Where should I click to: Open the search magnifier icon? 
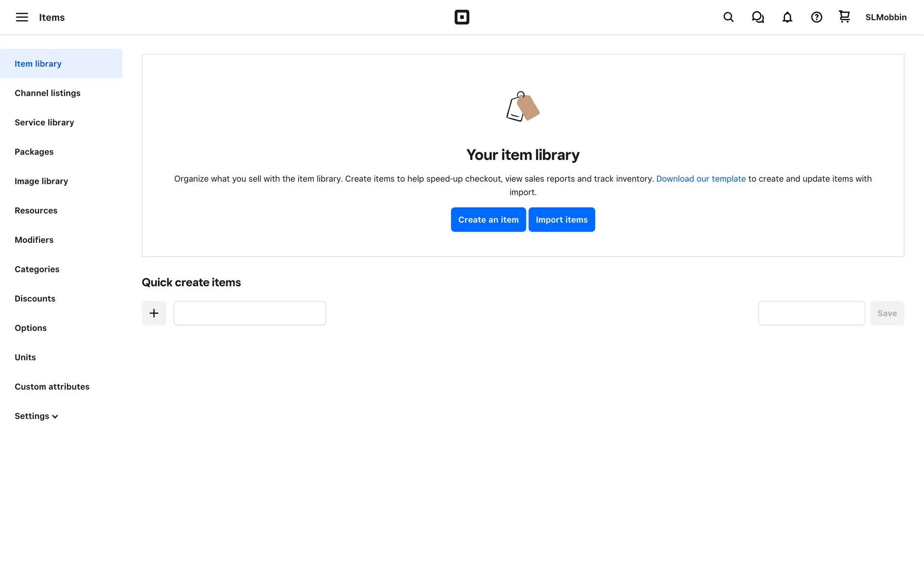728,17
